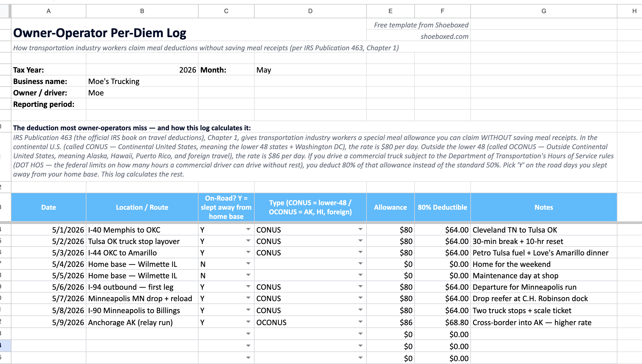Open OCONUS Type dropdown for Anchorage AK row
The height and width of the screenshot is (364, 642).
pos(360,322)
